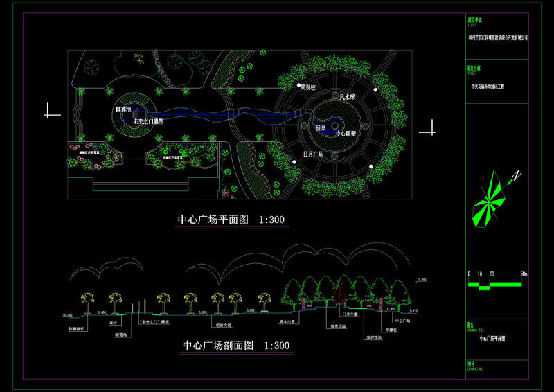Image resolution: width=554 pixels, height=392 pixels.
Task: Click the 棕榈大道 callout in section
Action: 223,326
